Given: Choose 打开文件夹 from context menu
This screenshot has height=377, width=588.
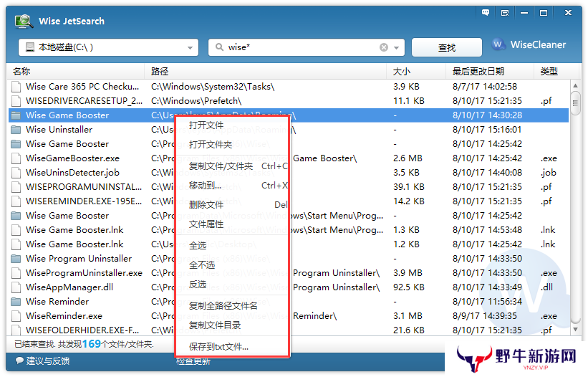Looking at the screenshot, I should click(211, 145).
